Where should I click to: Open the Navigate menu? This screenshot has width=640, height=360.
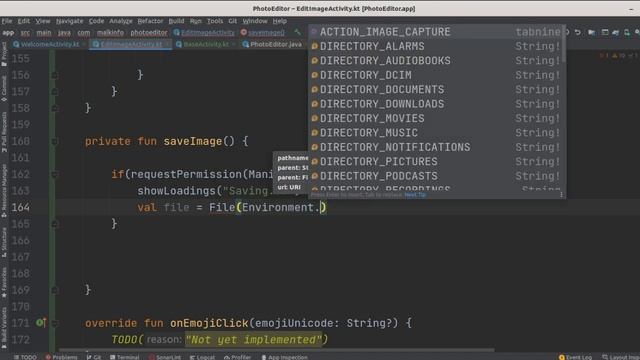(x=69, y=21)
